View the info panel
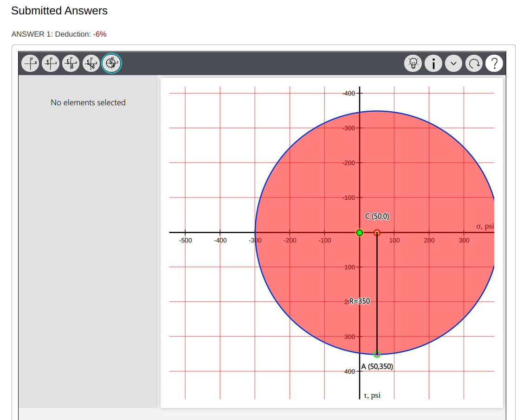This screenshot has height=420, width=516. tap(433, 63)
